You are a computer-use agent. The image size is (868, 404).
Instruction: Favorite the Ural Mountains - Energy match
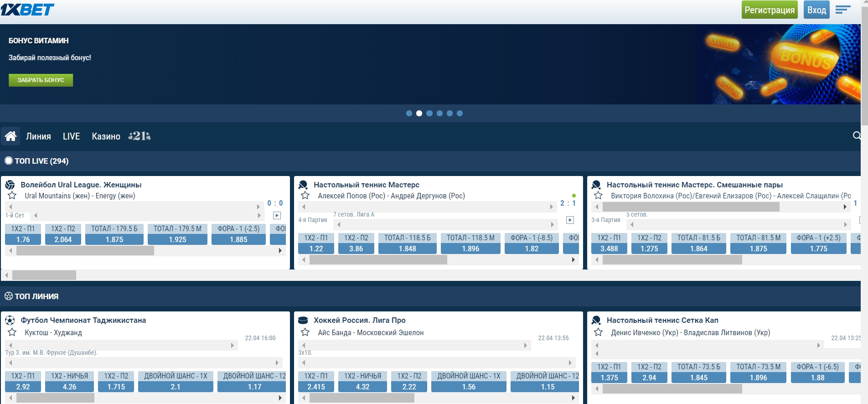[12, 196]
